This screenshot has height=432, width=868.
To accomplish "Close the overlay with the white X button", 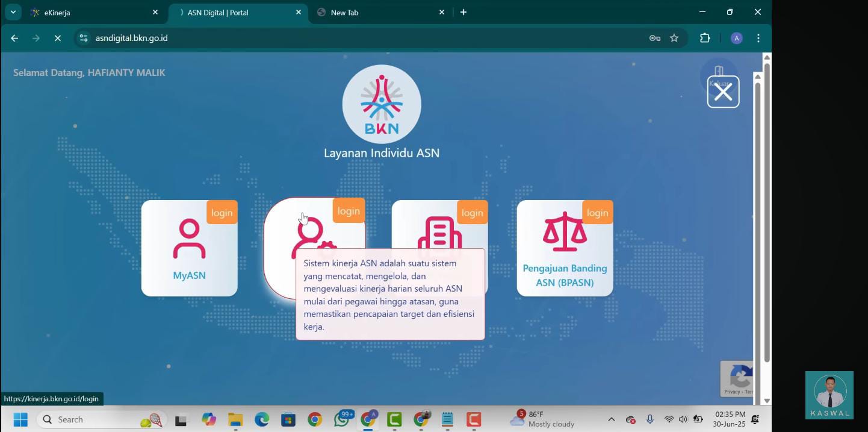I will [x=723, y=92].
